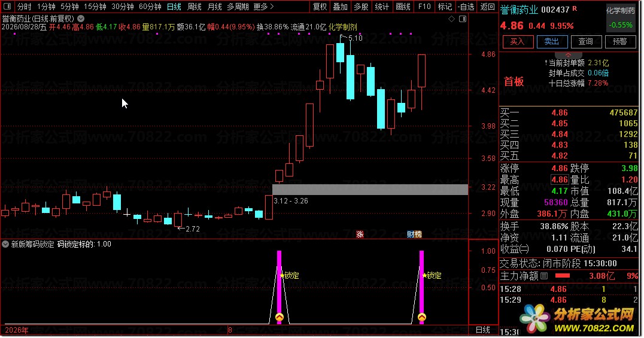Click 查询 query button
The width and height of the screenshot is (644, 338).
coord(586,41)
